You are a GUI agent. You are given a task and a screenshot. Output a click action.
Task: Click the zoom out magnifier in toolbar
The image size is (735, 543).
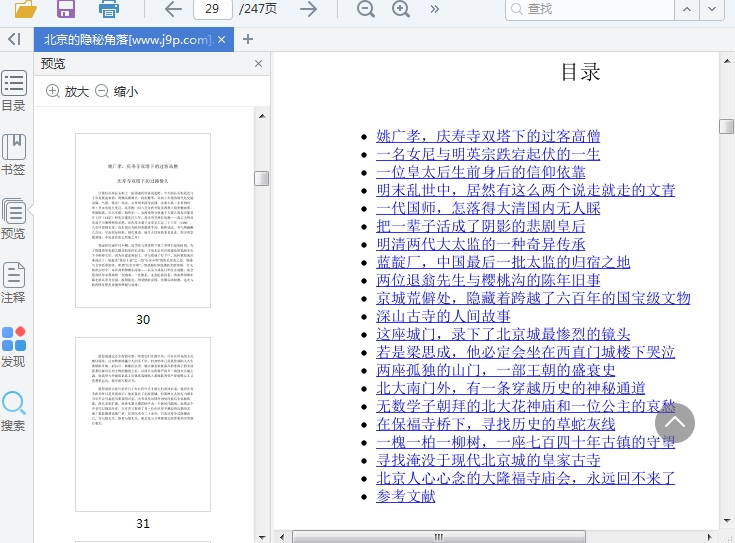tap(366, 9)
